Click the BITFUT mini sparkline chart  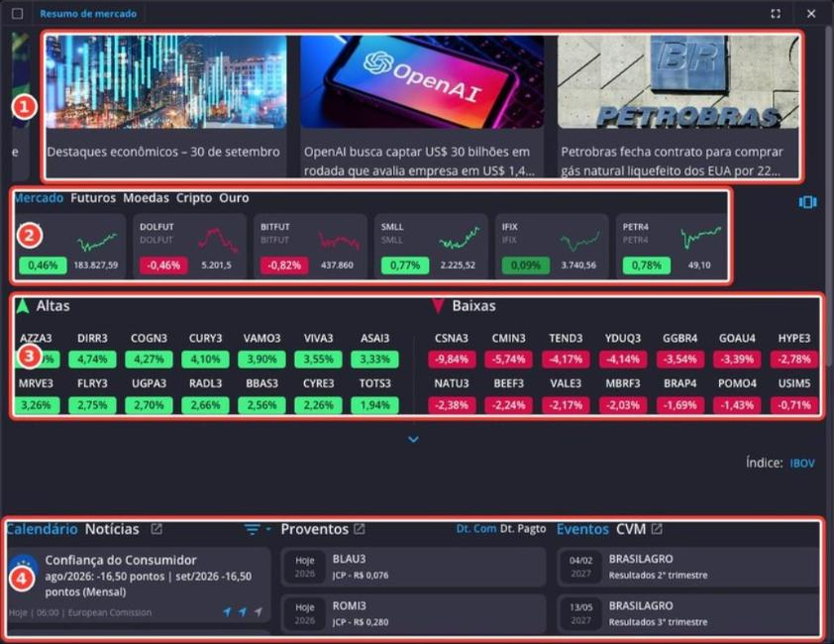pos(339,241)
